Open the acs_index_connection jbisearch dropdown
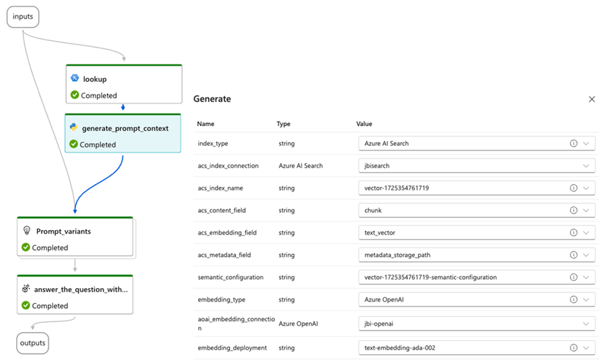This screenshot has height=364, width=608. click(586, 166)
